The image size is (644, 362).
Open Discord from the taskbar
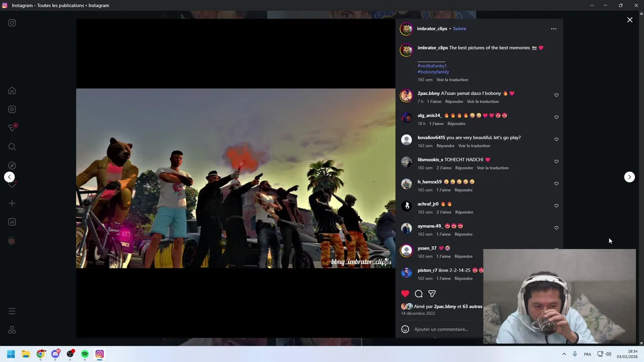click(55, 354)
